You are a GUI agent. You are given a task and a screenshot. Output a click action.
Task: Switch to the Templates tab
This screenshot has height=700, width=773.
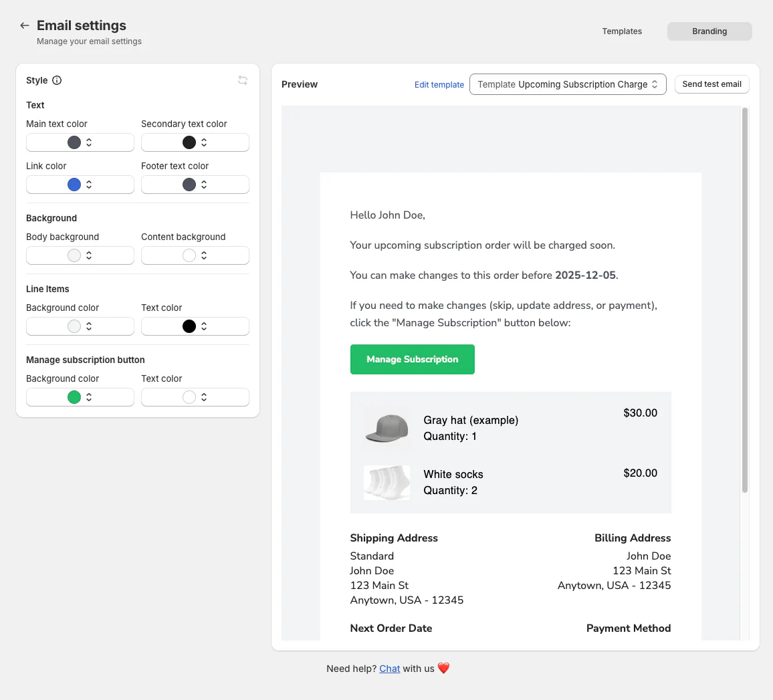622,31
